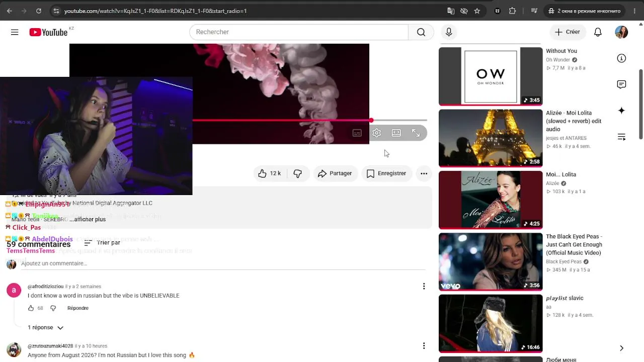
Task: Click the browser address bar URL
Action: (x=155, y=11)
